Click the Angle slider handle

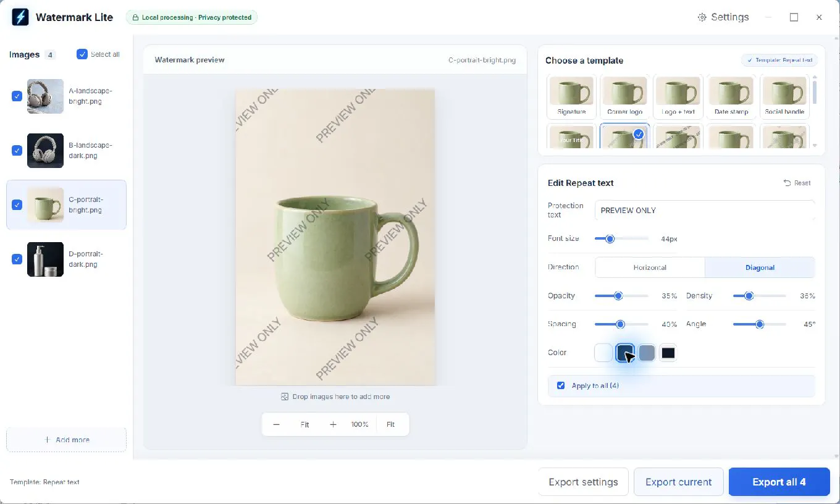[x=760, y=324]
